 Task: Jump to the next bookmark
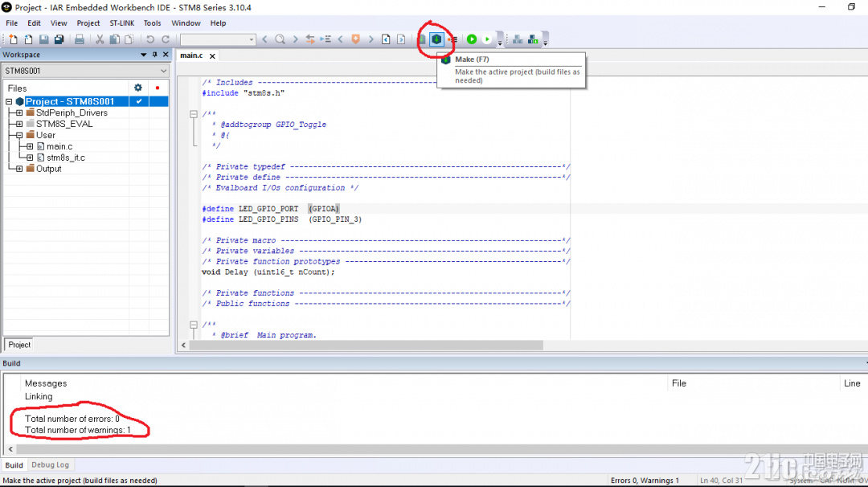[371, 39]
